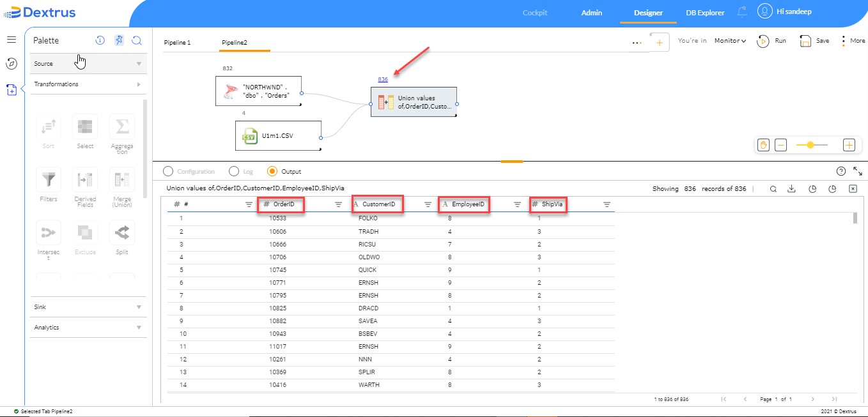The height and width of the screenshot is (417, 868).
Task: Click the compass navigation sidebar icon
Action: click(11, 64)
